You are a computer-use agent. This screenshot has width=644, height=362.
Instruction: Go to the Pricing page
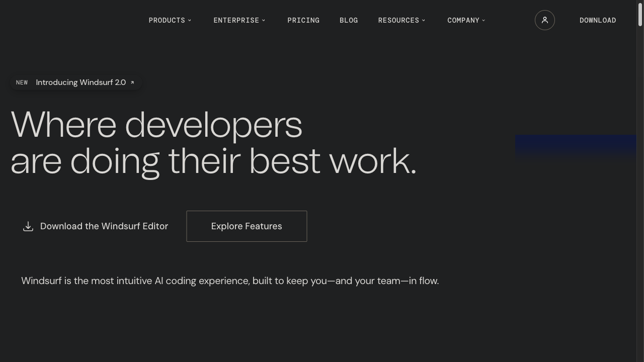click(303, 21)
